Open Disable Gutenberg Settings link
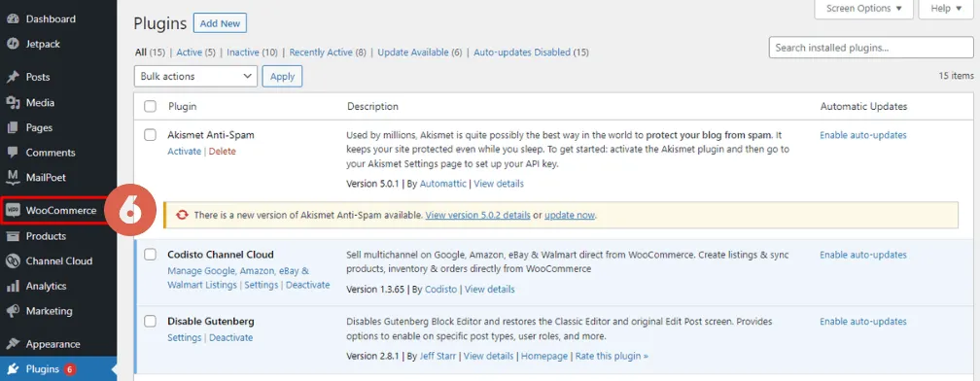Image resolution: width=980 pixels, height=381 pixels. coord(185,338)
